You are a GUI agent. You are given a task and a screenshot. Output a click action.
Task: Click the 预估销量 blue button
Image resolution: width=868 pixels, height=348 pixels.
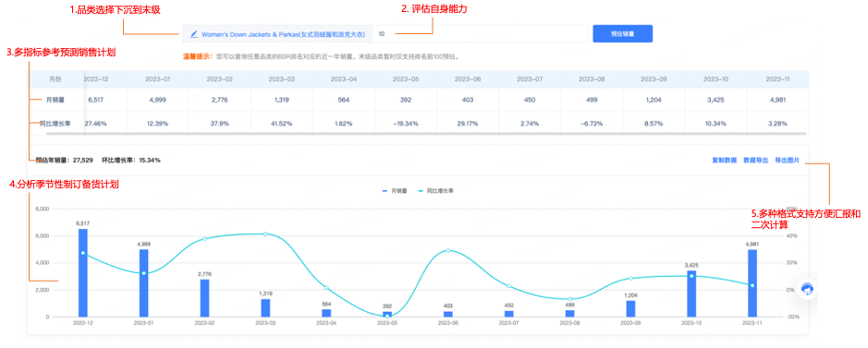622,34
